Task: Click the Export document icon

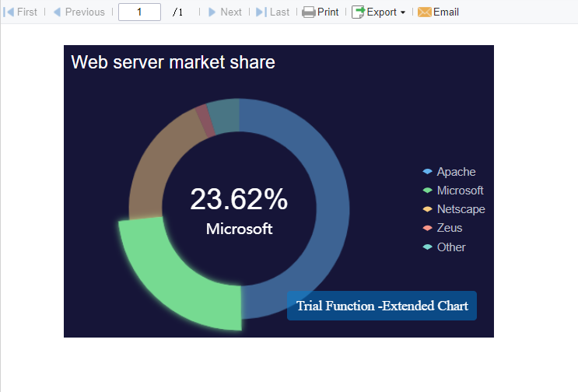Action: coord(358,12)
